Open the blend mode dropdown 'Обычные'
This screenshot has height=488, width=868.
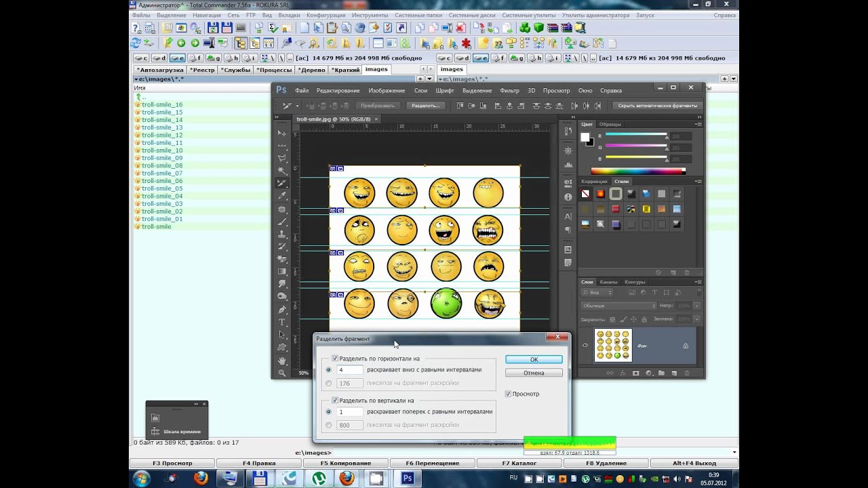[x=618, y=306]
